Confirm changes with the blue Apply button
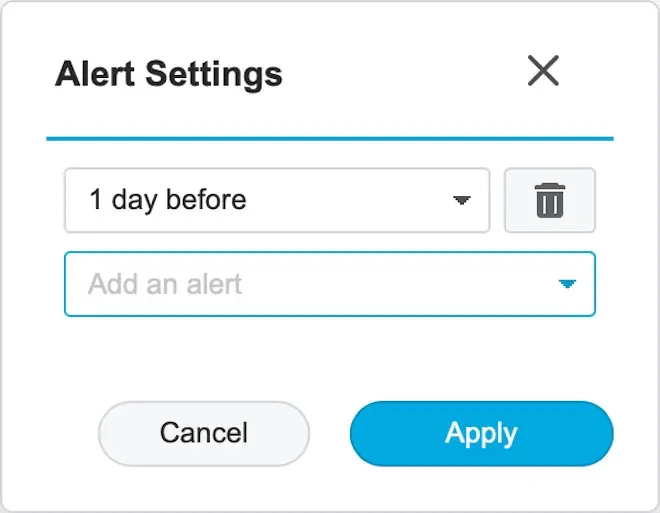 (x=481, y=433)
